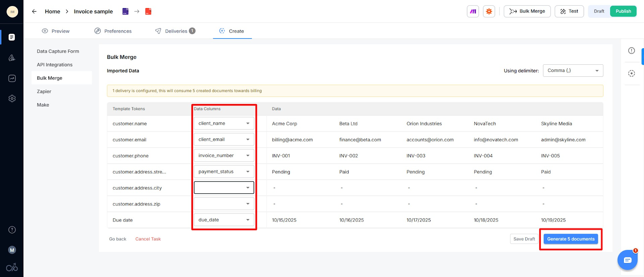Open the due_date column dropdown
This screenshot has width=644, height=277.
[224, 220]
